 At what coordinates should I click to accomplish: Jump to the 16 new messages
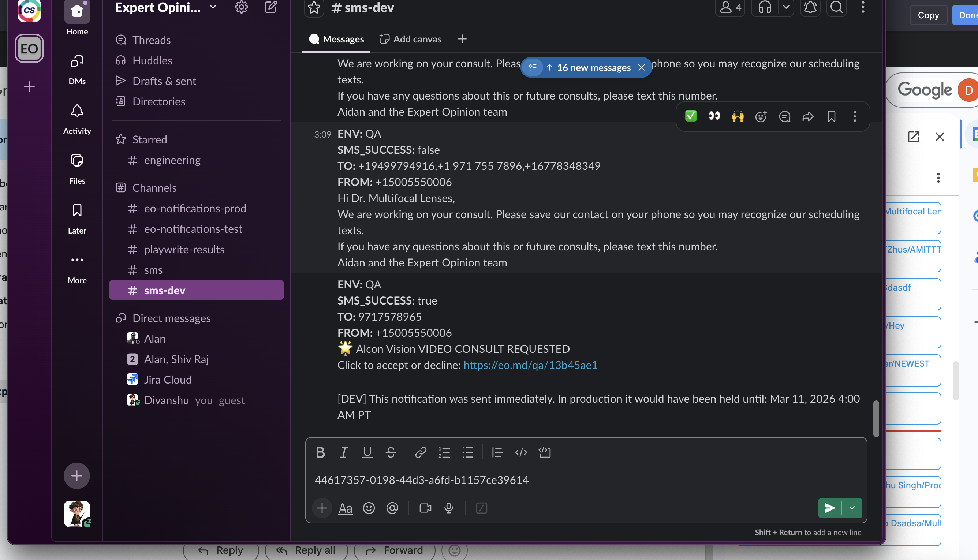(593, 67)
